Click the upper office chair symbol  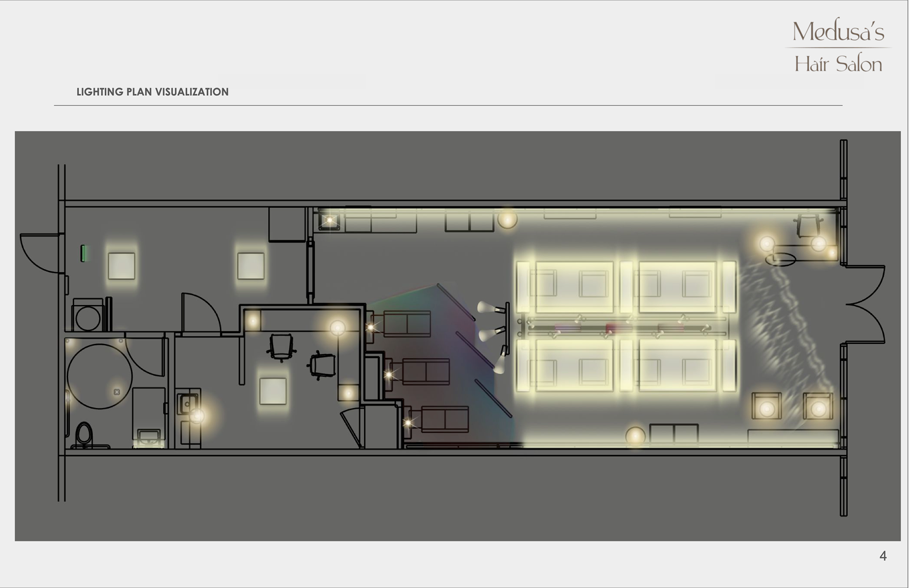(x=281, y=347)
